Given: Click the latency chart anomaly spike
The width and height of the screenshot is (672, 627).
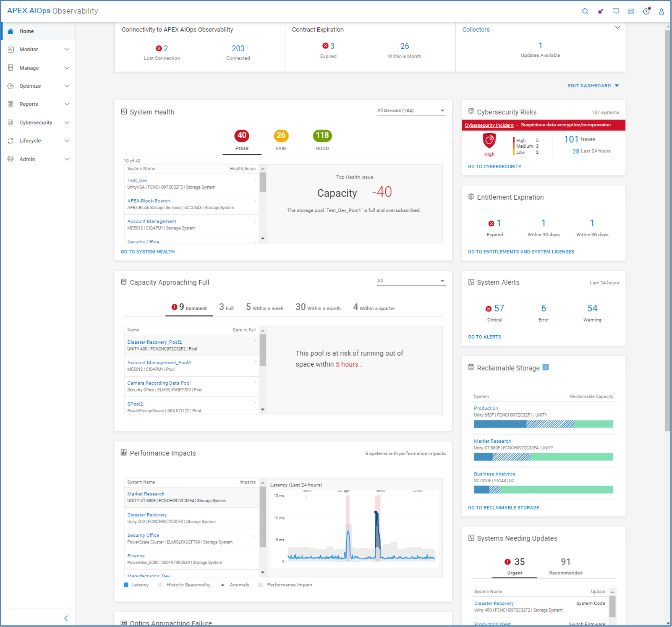Looking at the screenshot, I should 377,535.
